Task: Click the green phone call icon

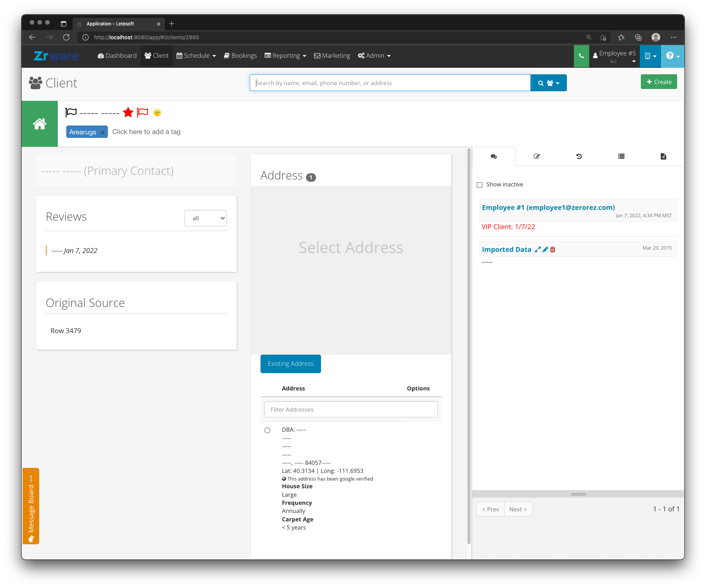Action: [x=581, y=56]
